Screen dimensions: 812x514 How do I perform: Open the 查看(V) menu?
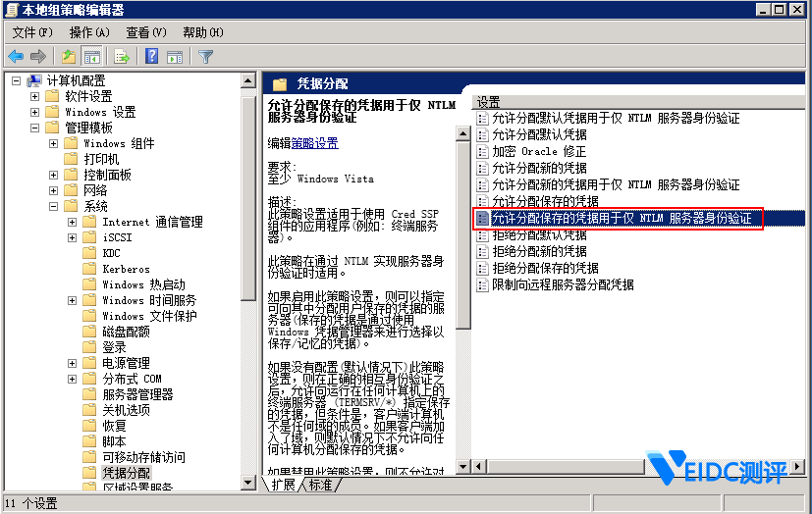pos(146,32)
